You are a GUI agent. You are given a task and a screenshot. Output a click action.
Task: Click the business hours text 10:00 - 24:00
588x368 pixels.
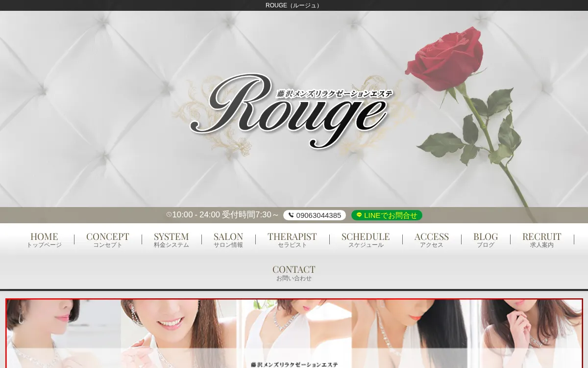tap(196, 215)
